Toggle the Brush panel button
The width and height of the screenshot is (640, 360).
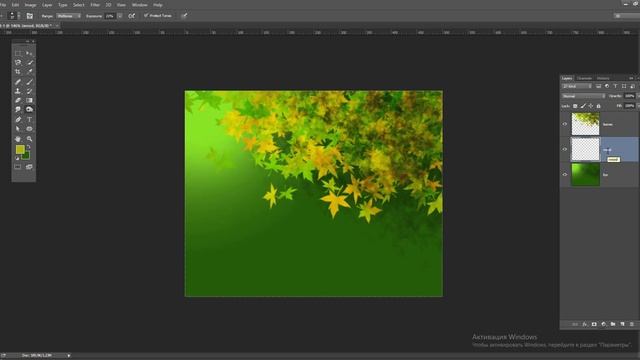coord(29,16)
